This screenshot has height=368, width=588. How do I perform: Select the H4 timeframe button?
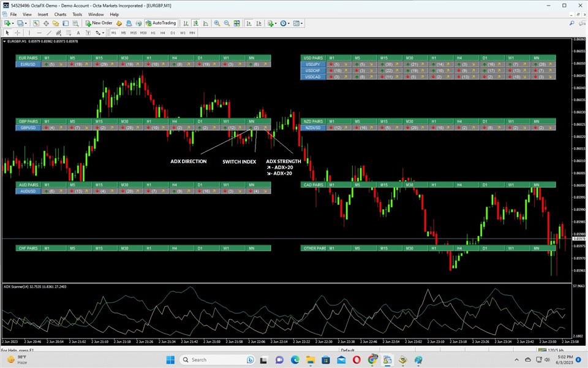point(163,33)
